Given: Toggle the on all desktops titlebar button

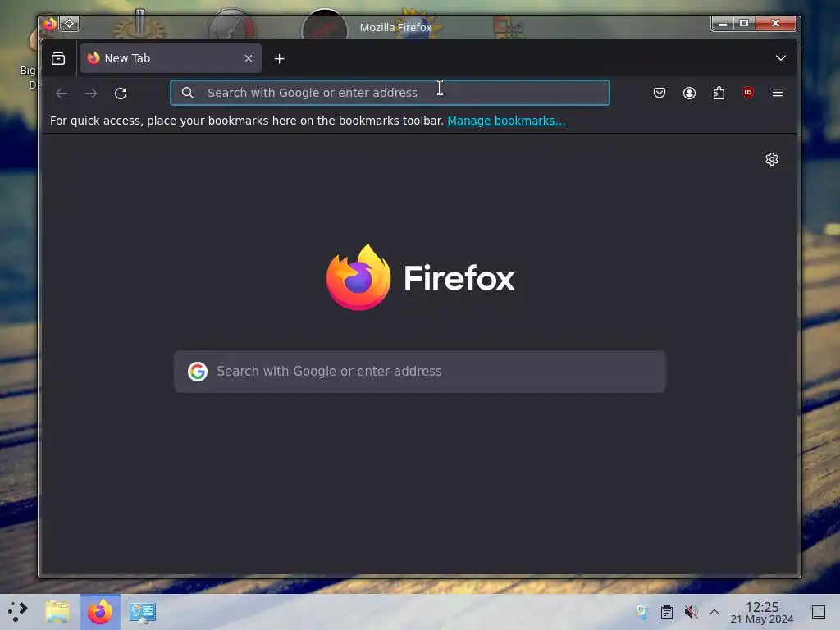Looking at the screenshot, I should (x=70, y=24).
